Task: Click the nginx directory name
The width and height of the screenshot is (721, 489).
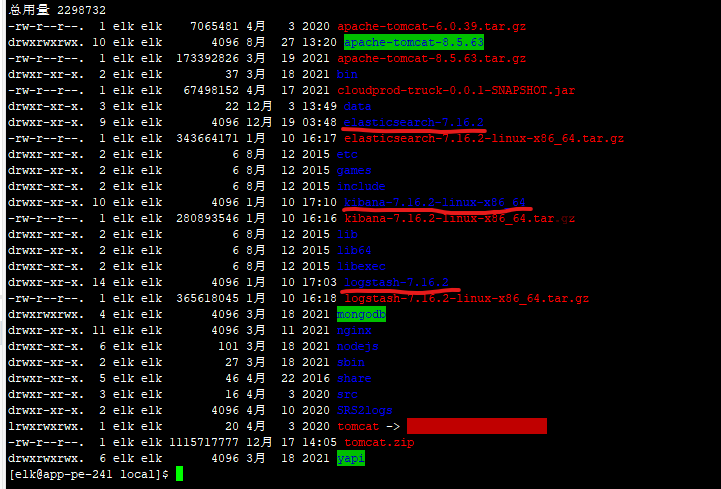Action: [354, 330]
